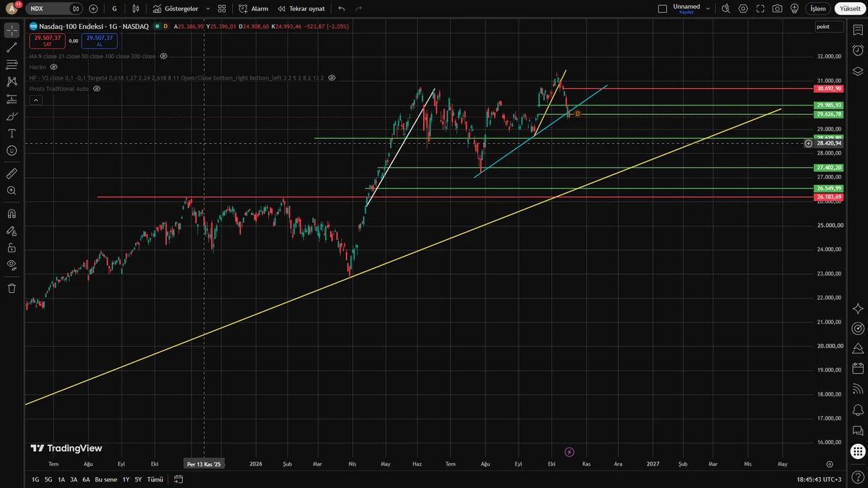This screenshot has width=868, height=488.
Task: Open the UTC+3 timezone menu
Action: tap(820, 479)
